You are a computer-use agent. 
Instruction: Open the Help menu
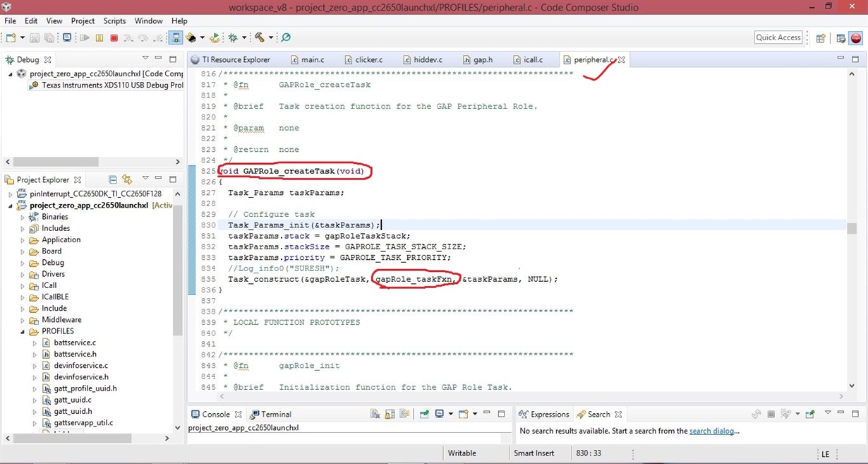coord(179,20)
